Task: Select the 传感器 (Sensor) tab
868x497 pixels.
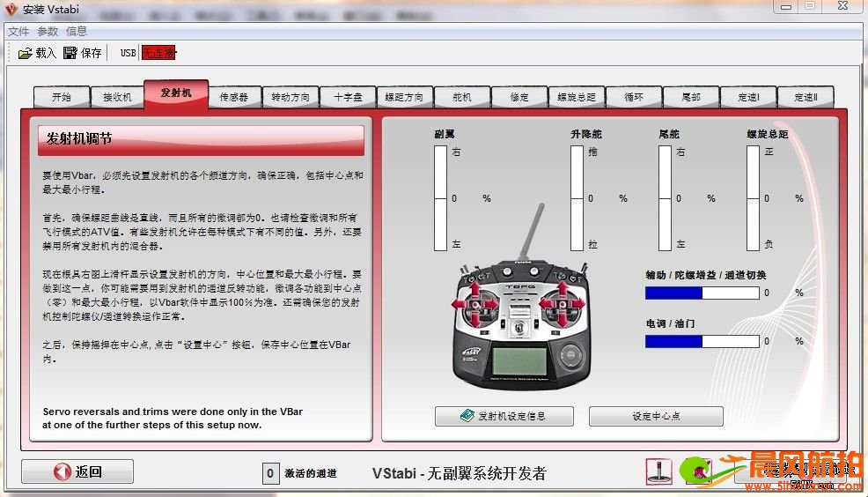Action: pos(234,97)
